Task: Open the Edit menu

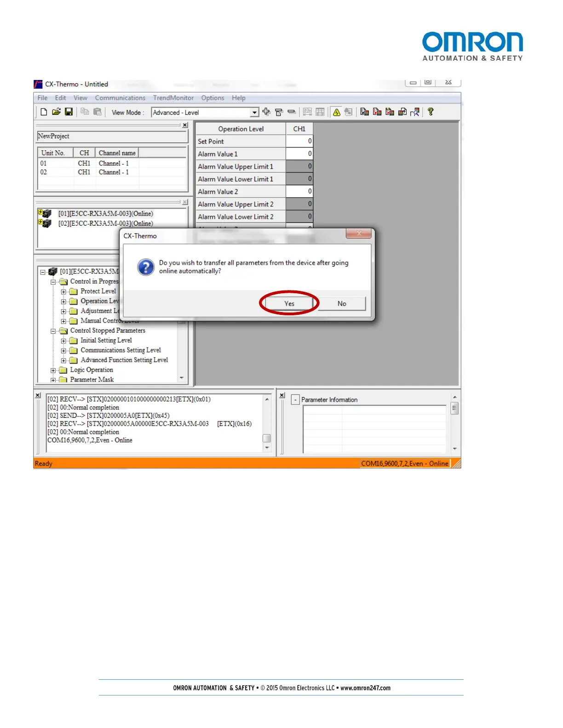Action: tap(60, 98)
